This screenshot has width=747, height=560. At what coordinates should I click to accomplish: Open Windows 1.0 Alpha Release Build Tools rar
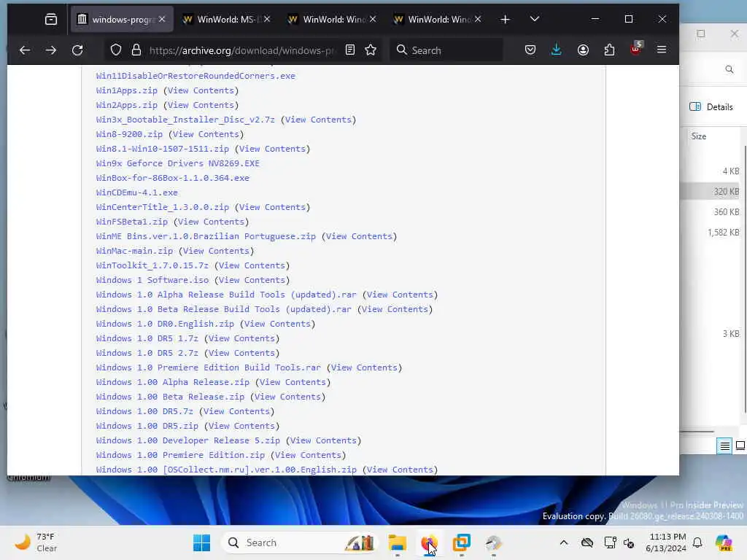[x=226, y=295]
